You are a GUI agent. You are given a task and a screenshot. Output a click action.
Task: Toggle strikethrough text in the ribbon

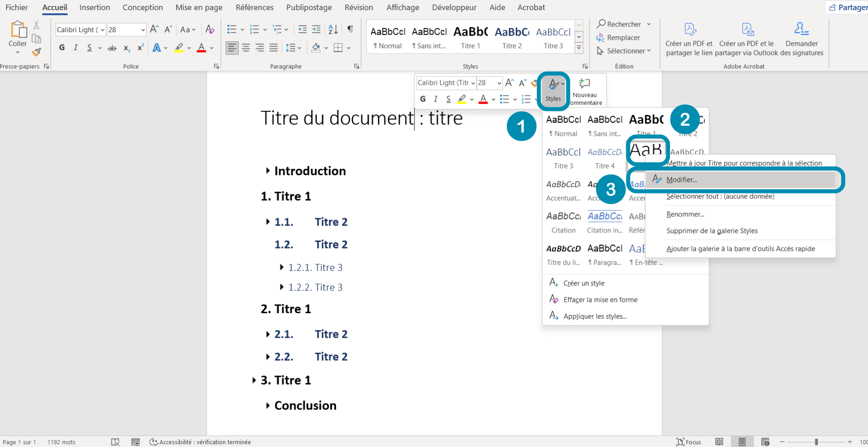[112, 48]
